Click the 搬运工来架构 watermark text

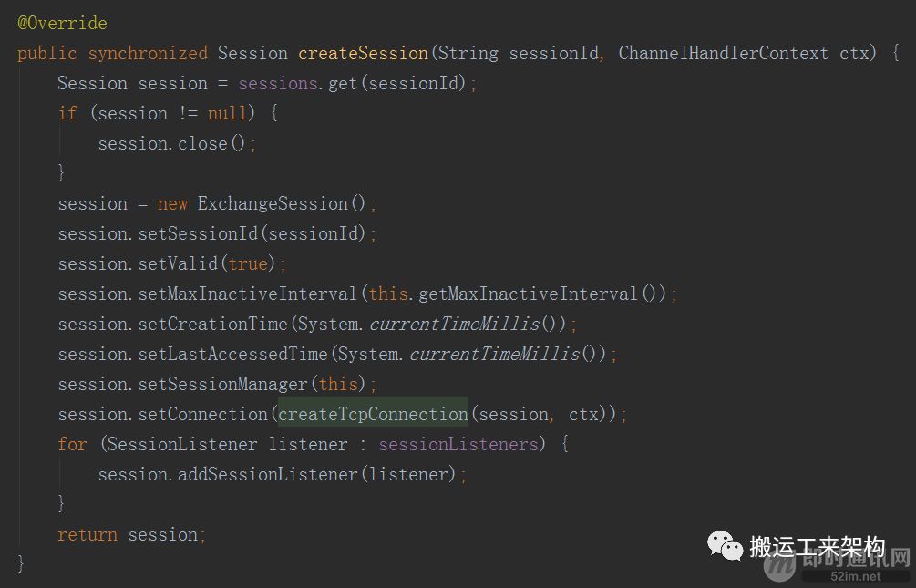(x=817, y=546)
